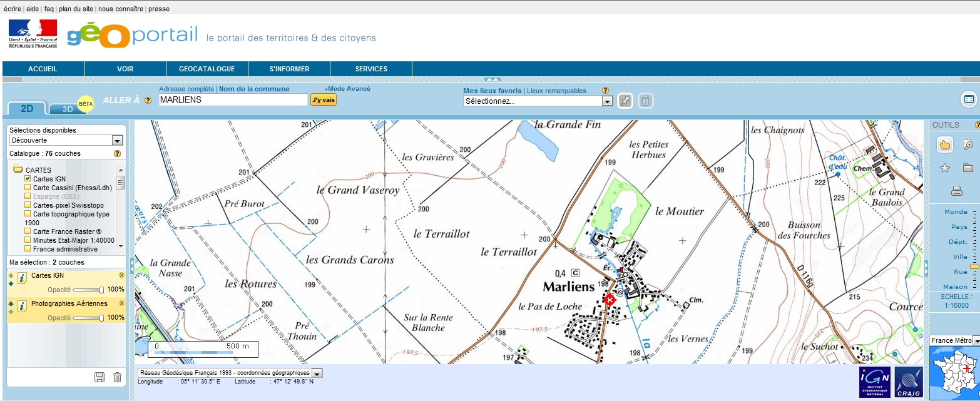Click the Adresse complète link

click(186, 89)
